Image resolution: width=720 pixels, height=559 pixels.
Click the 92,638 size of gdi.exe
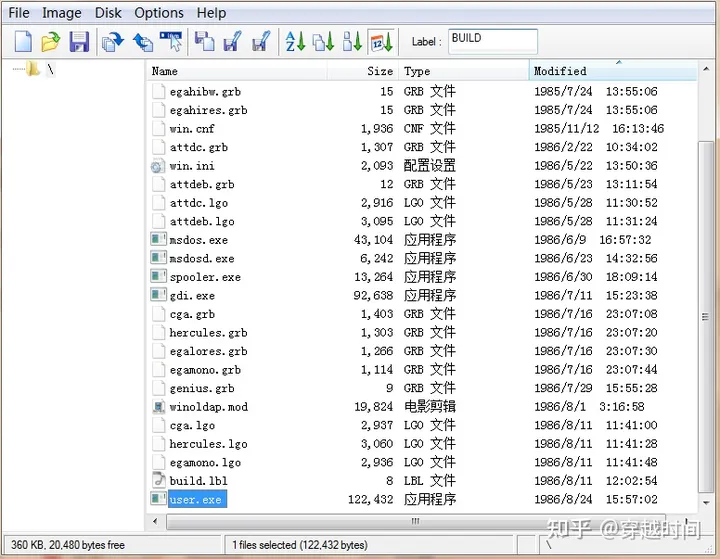373,295
